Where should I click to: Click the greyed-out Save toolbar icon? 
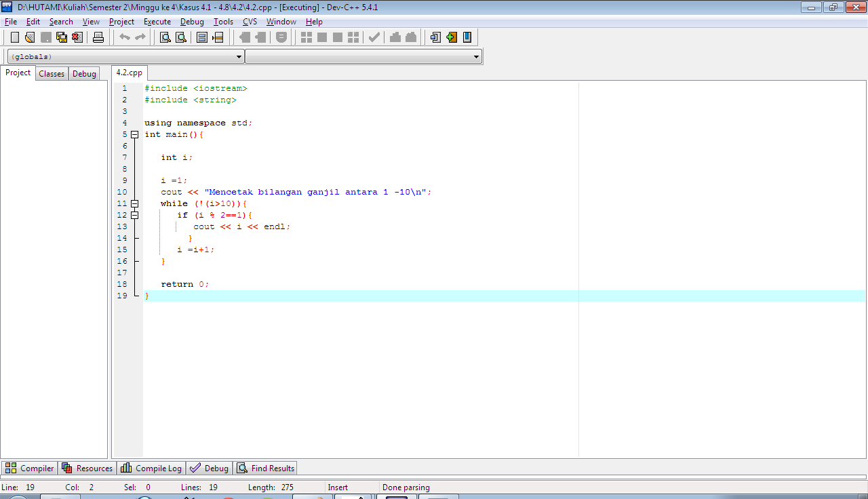point(46,37)
